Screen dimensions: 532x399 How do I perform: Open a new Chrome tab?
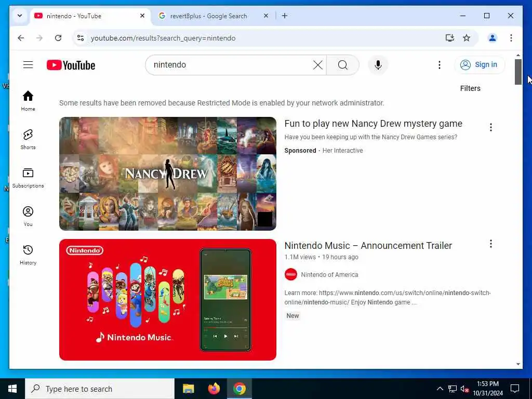(x=285, y=16)
